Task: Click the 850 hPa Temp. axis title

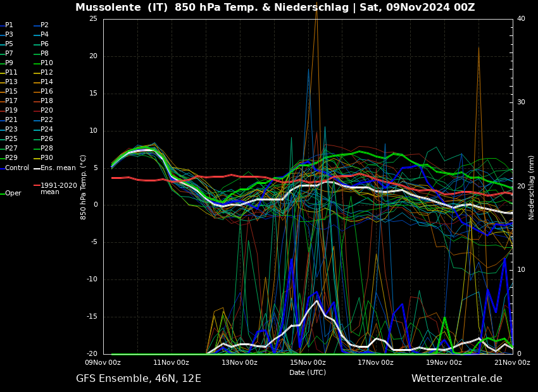Action: [83, 187]
